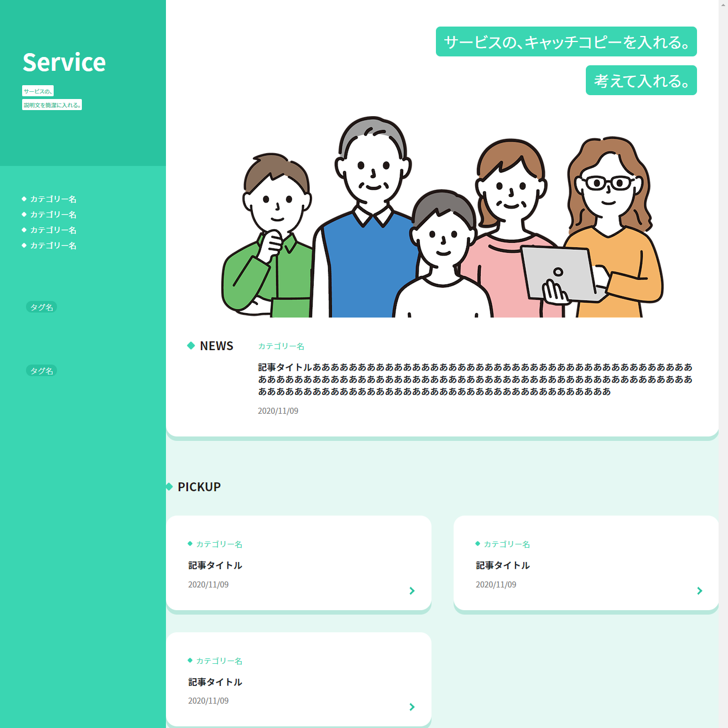
Task: Open カテゴリー名 in the second PICKUP card
Action: (507, 544)
